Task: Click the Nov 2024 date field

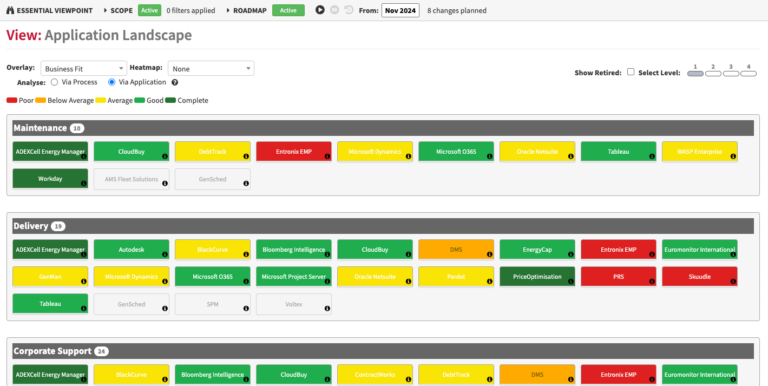Action: [x=400, y=10]
